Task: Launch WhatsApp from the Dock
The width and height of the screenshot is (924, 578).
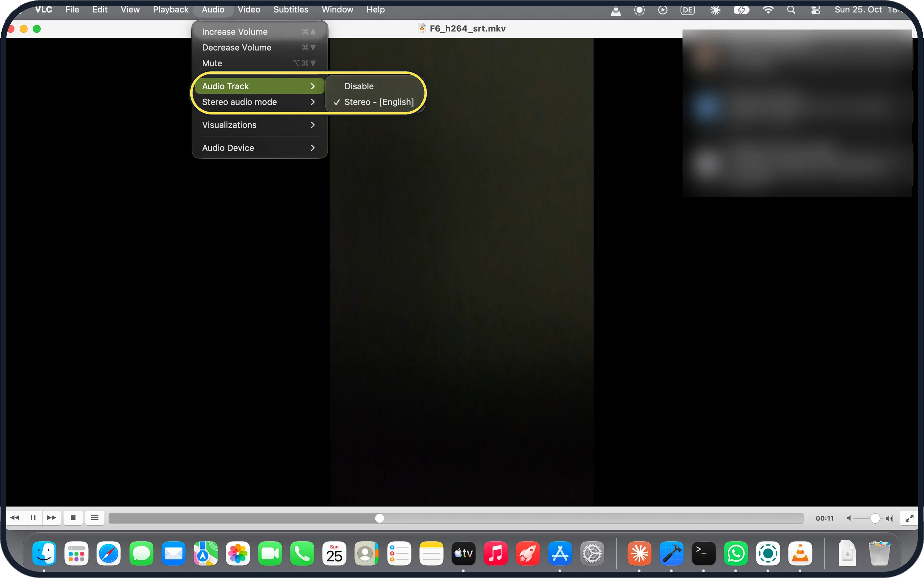Action: click(736, 553)
